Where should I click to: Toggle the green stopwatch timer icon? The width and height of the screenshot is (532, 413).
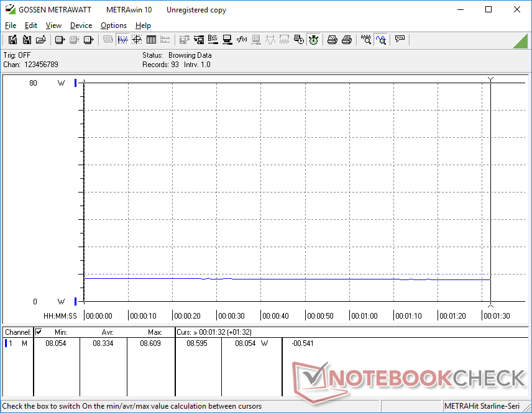[313, 40]
